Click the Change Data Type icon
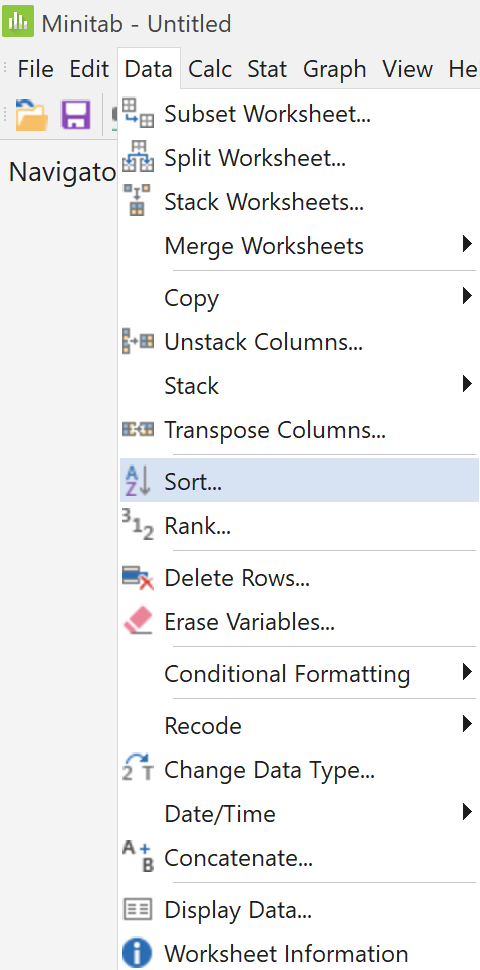 point(137,767)
